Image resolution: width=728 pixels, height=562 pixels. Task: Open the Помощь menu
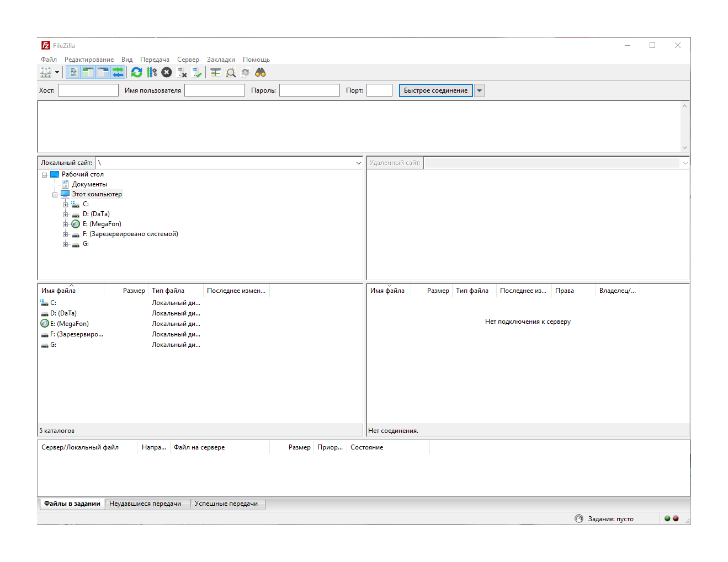[256, 60]
